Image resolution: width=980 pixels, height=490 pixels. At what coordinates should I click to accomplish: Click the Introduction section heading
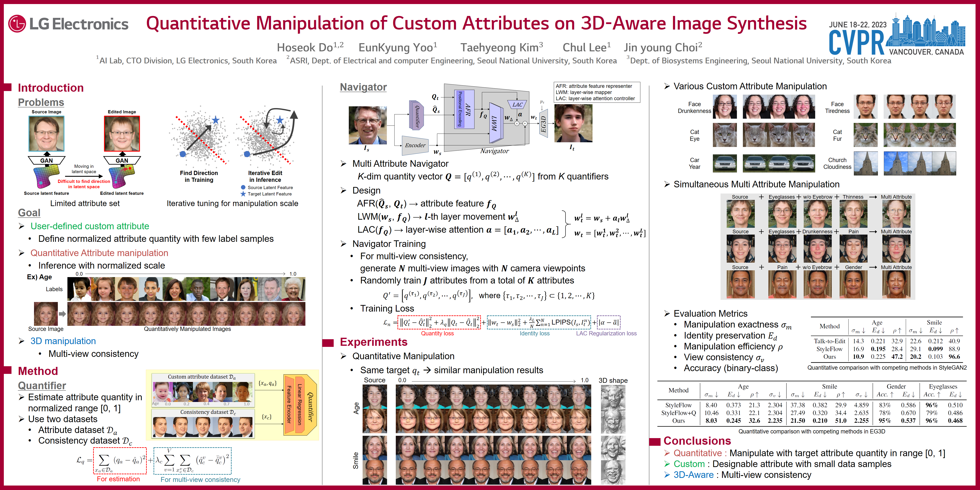click(51, 88)
